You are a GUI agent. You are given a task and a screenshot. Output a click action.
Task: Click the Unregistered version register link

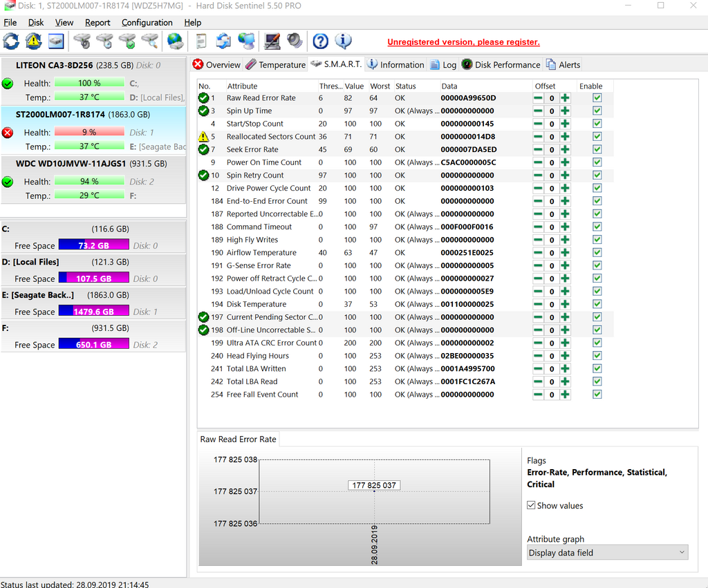pyautogui.click(x=463, y=42)
